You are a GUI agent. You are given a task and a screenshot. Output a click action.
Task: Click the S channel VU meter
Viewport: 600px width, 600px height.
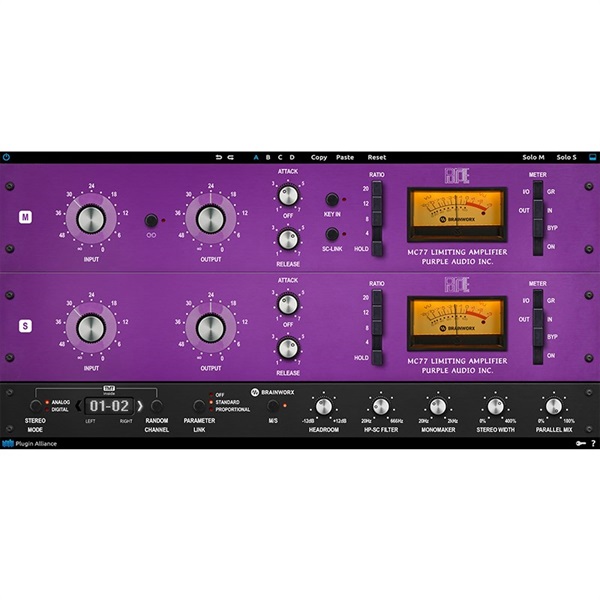point(457,323)
